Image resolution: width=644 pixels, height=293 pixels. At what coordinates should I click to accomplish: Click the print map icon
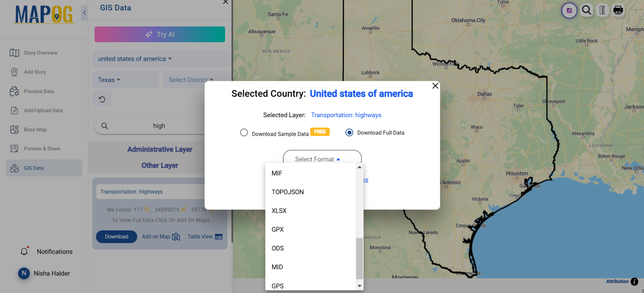[x=618, y=10]
